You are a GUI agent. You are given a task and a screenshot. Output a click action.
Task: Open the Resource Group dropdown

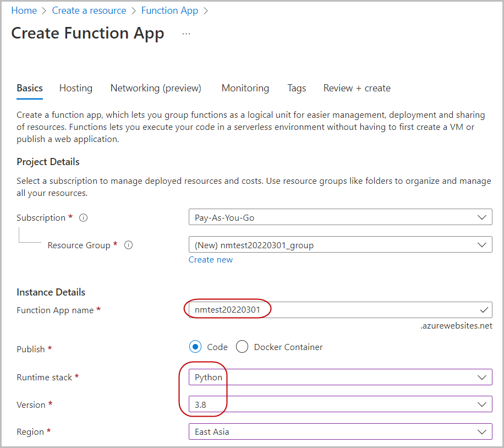click(340, 245)
